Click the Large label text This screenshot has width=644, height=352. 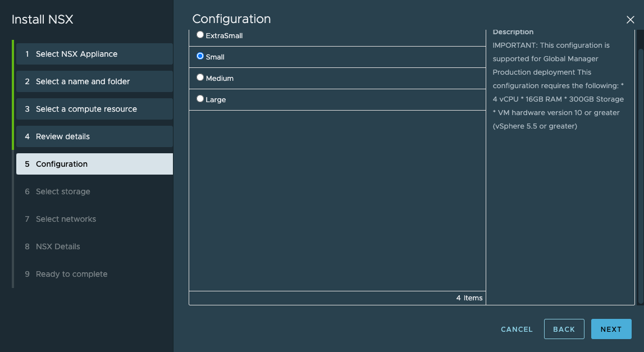point(216,100)
